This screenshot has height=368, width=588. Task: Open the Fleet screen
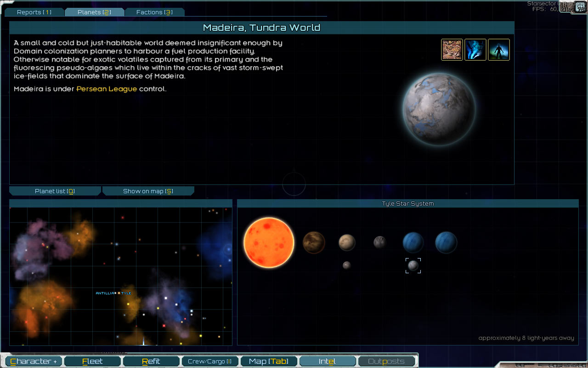click(92, 362)
